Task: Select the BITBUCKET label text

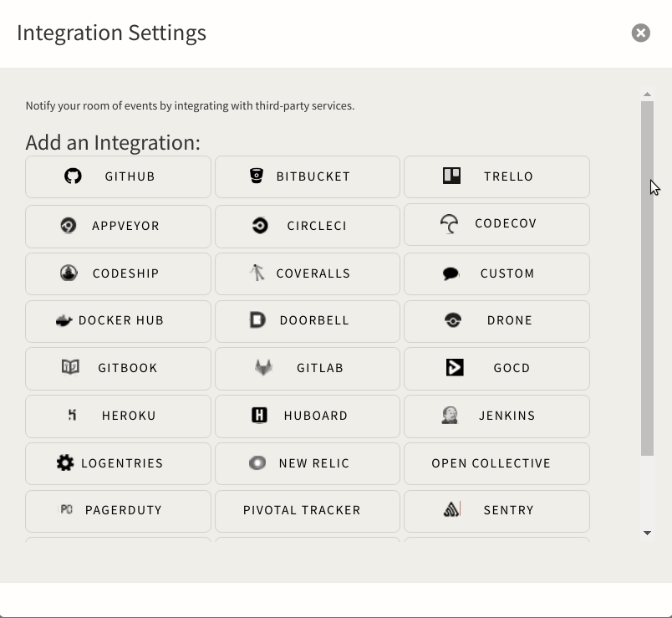Action: click(313, 176)
